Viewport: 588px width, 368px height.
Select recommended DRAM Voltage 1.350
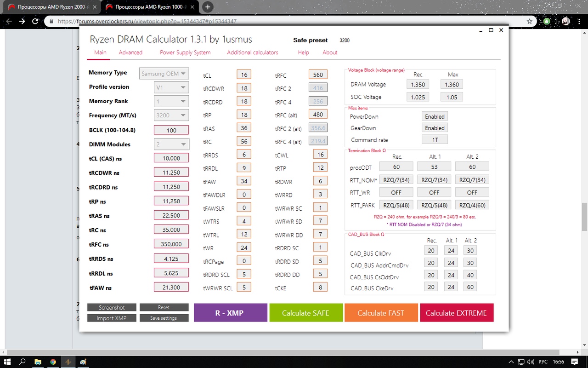point(418,84)
